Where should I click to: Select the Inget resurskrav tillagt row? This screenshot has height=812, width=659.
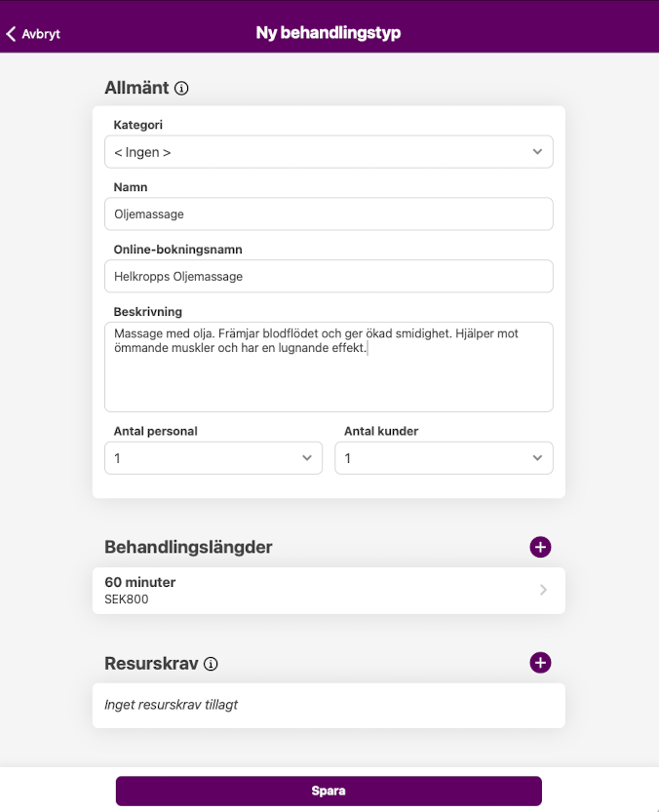(x=328, y=705)
